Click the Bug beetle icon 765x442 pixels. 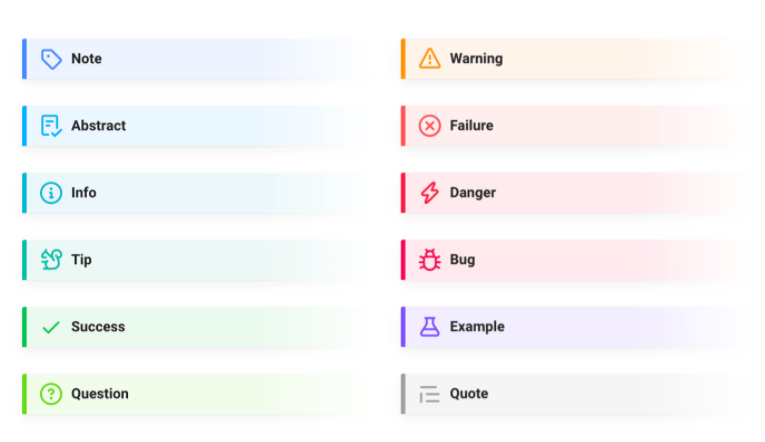click(x=430, y=260)
